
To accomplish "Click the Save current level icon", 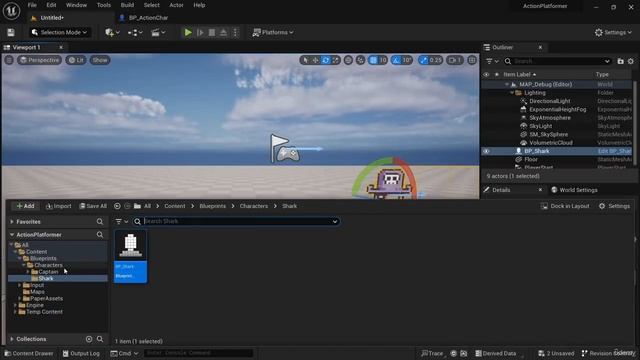I will point(11,32).
